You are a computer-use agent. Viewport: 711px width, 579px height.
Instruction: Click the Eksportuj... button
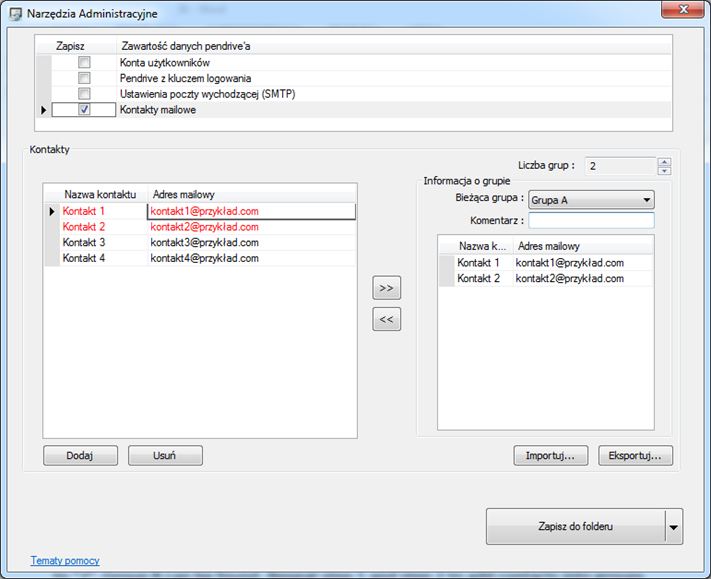[x=635, y=456]
